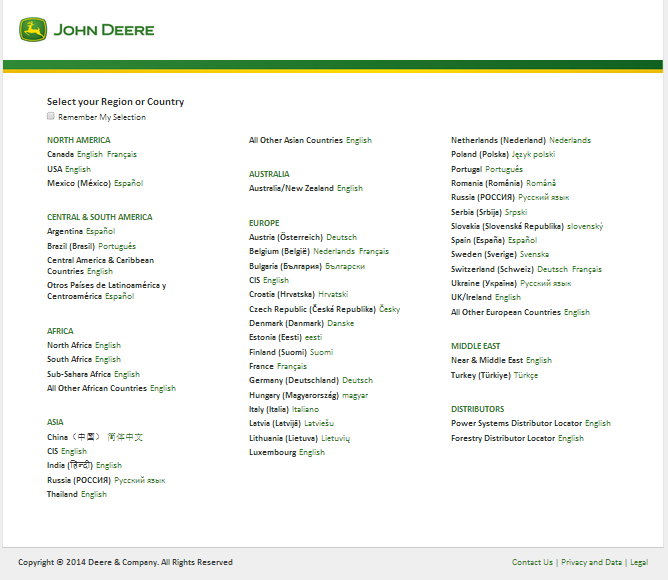The height and width of the screenshot is (580, 668).
Task: Open Privacy and Data footer link
Action: [591, 562]
